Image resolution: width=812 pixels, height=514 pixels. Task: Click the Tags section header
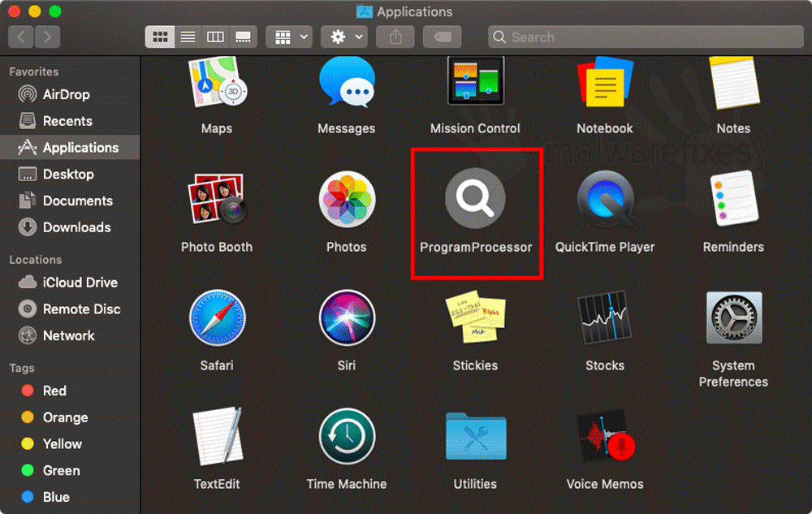click(22, 368)
